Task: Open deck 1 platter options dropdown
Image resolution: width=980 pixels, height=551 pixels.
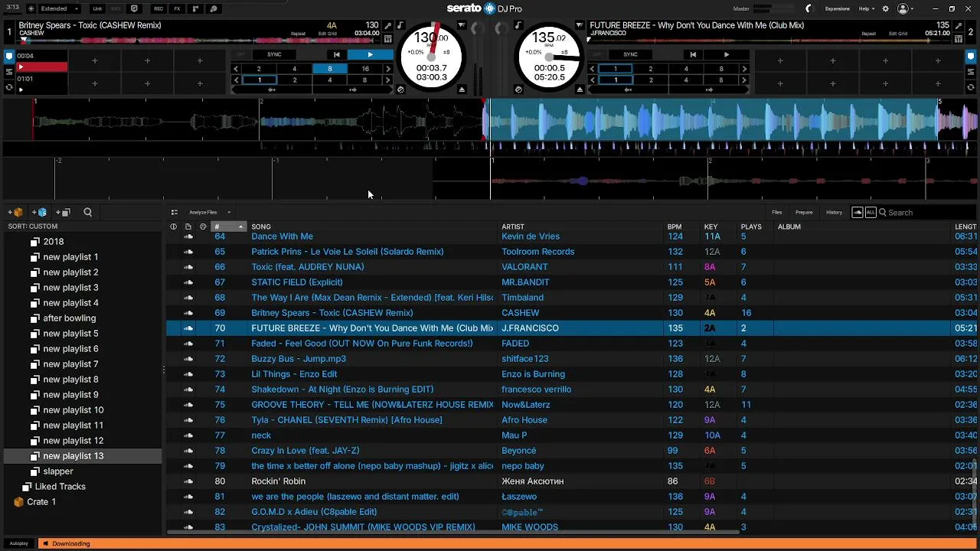Action: pyautogui.click(x=461, y=25)
